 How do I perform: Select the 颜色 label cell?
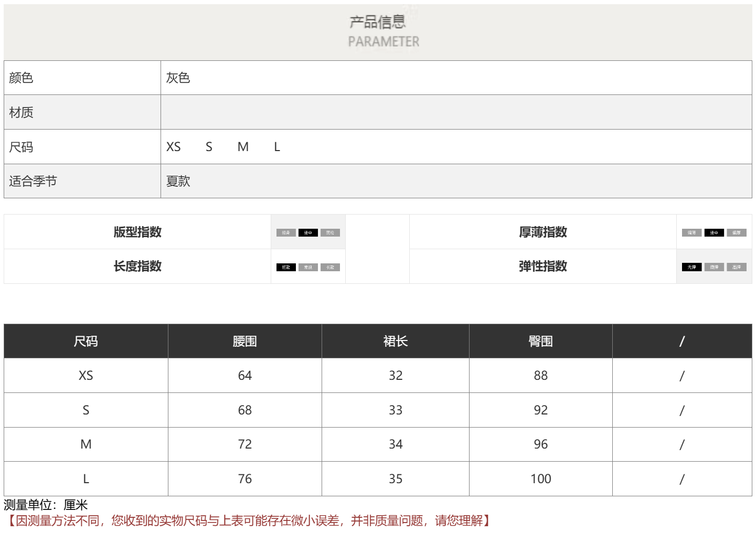(x=82, y=78)
